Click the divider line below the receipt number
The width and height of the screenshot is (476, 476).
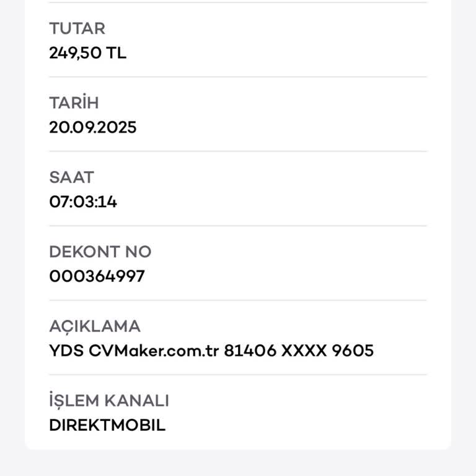(x=238, y=300)
